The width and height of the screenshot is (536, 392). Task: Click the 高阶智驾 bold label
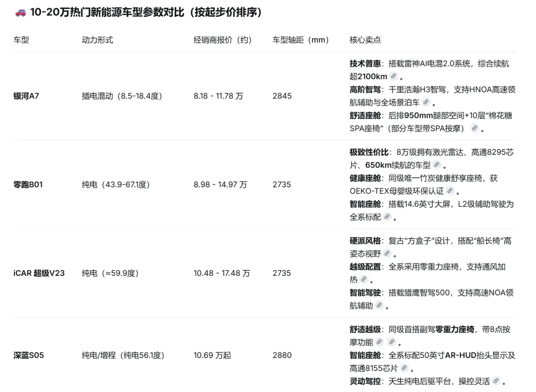click(365, 89)
